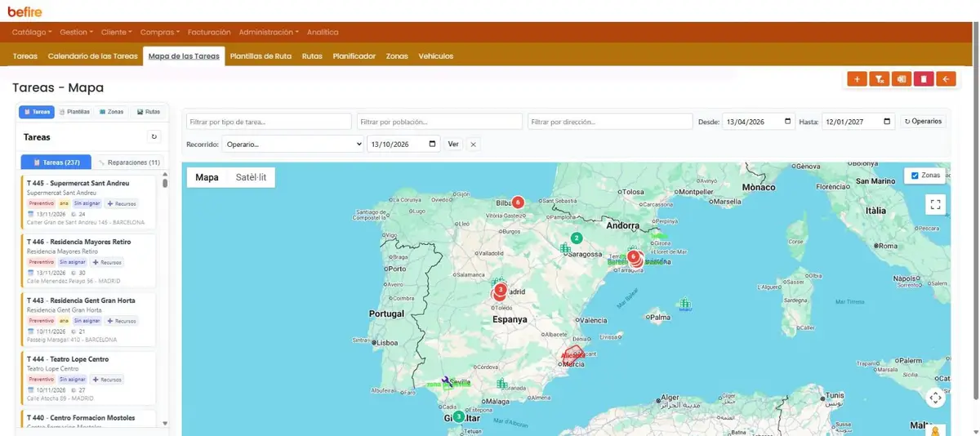Viewport: 980px width, 436px height.
Task: Open the Cliente dropdown menu
Action: [x=117, y=33]
